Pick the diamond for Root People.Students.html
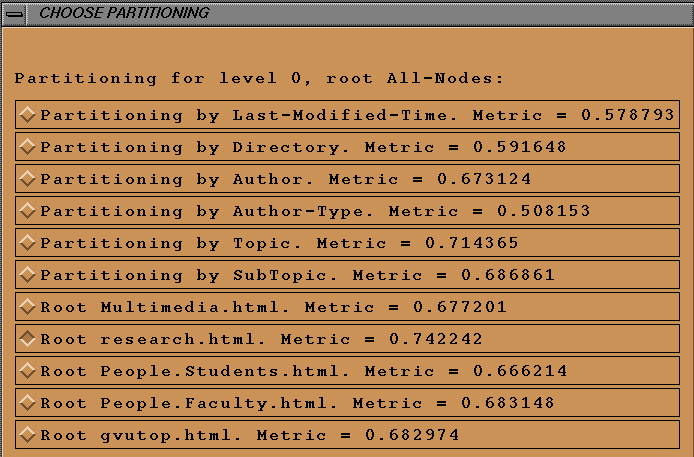 [28, 371]
